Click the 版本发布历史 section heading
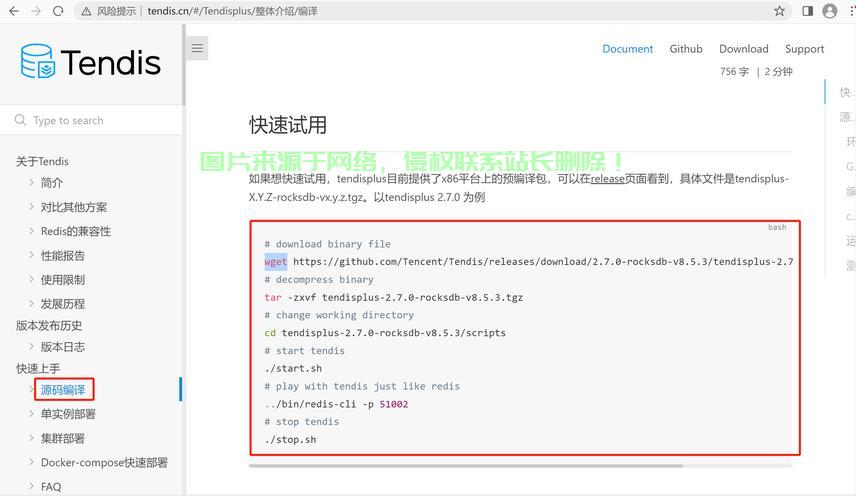Viewport: 856px width, 500px height. pyautogui.click(x=49, y=325)
